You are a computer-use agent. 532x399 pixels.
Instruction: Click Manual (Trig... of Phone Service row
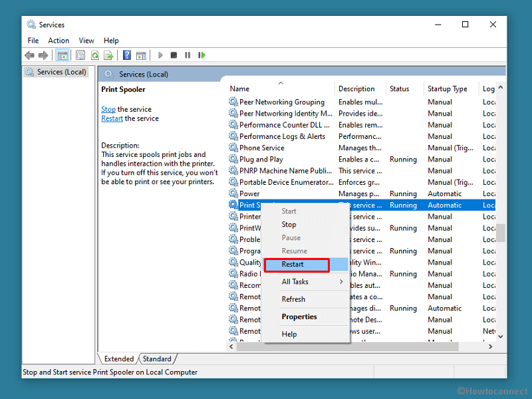click(x=450, y=148)
